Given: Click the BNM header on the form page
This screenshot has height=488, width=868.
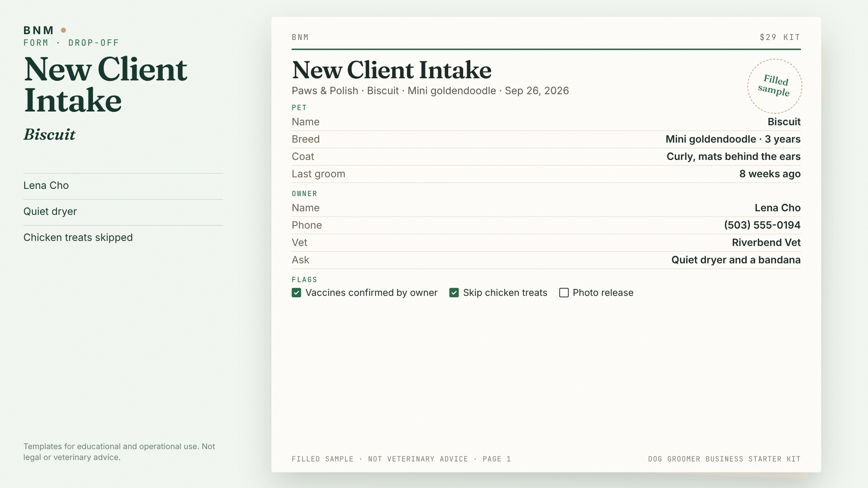Looking at the screenshot, I should click(x=300, y=37).
